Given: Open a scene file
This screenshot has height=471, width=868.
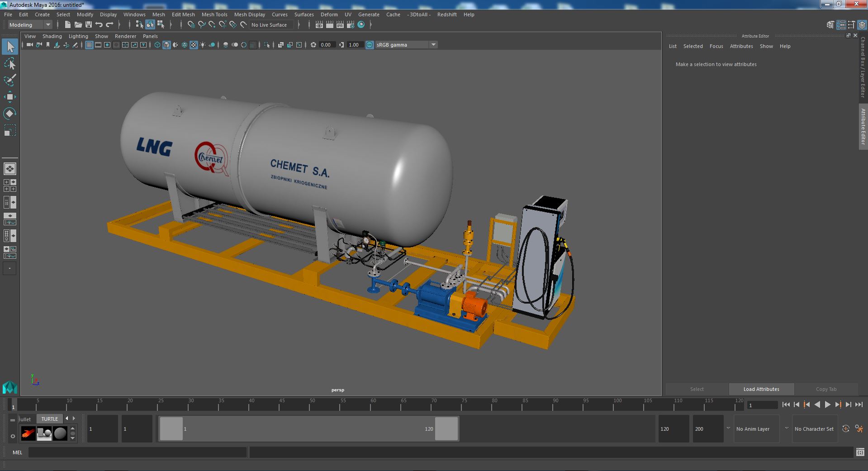Looking at the screenshot, I should [78, 25].
